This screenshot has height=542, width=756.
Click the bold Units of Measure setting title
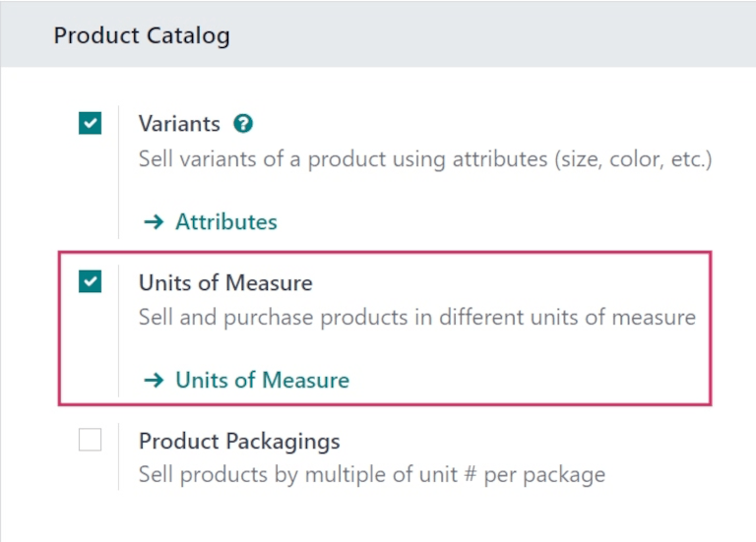[225, 282]
